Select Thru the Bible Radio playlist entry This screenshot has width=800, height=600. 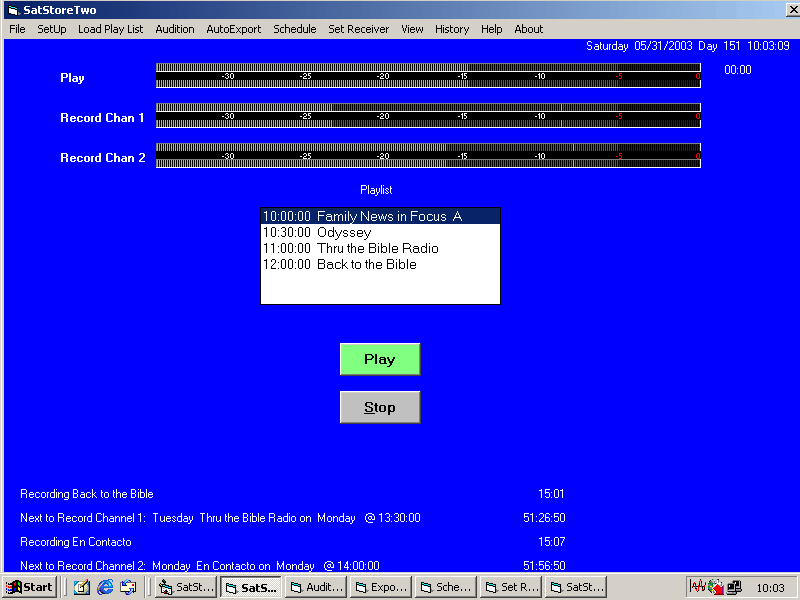point(380,248)
